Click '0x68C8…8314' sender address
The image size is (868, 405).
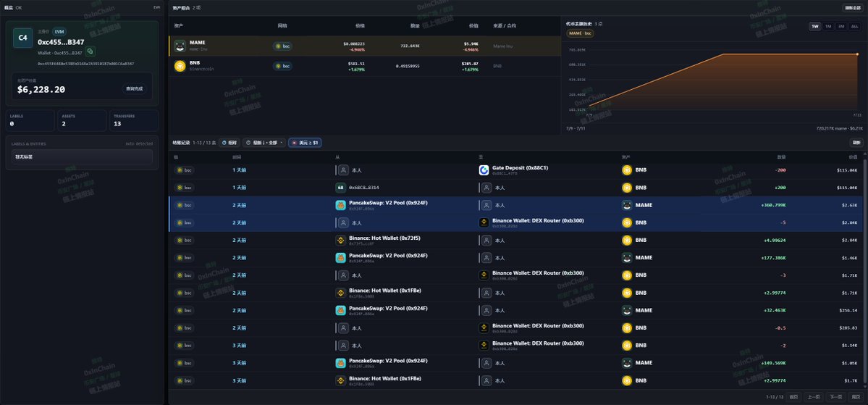pos(363,188)
